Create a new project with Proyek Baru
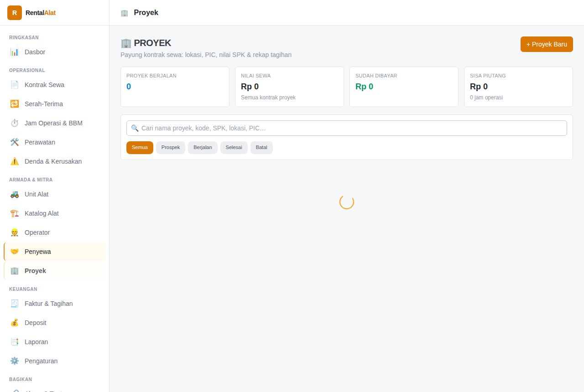Viewport: 584px width, 392px height. point(547,44)
